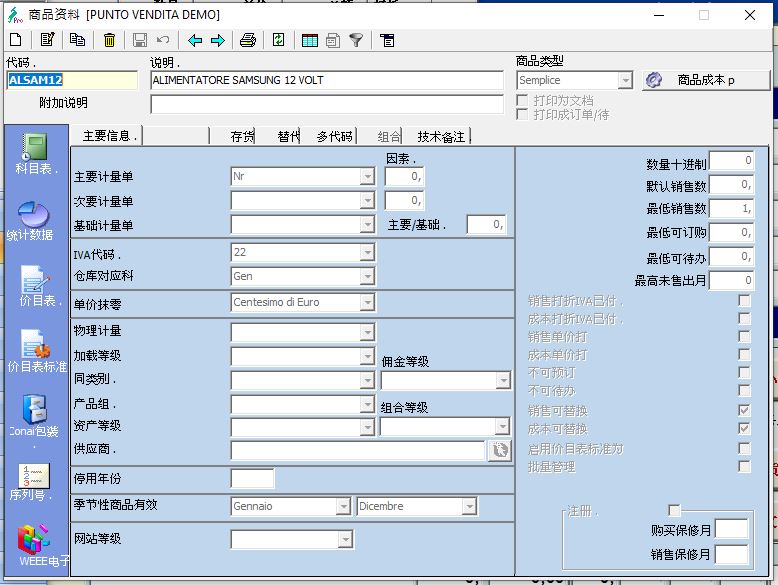Open 仓库对应科 Gen dropdown
Viewport: 778px width, 585px height.
[x=367, y=276]
